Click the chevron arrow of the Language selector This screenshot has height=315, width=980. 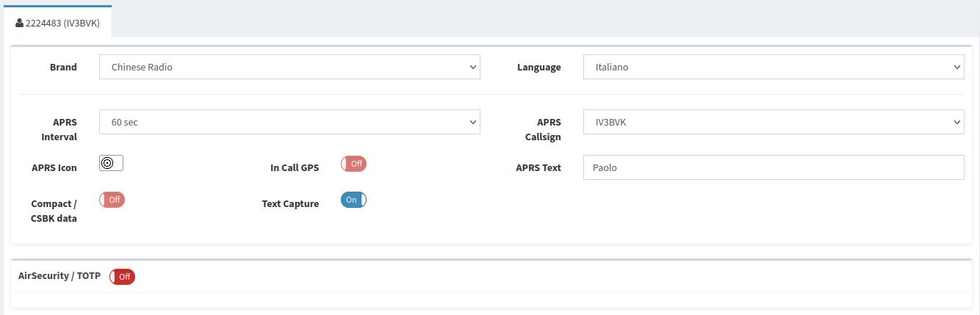tap(956, 67)
